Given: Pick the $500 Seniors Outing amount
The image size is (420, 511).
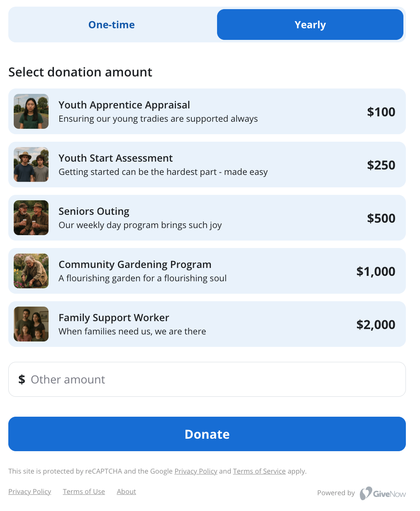Looking at the screenshot, I should pos(207,218).
